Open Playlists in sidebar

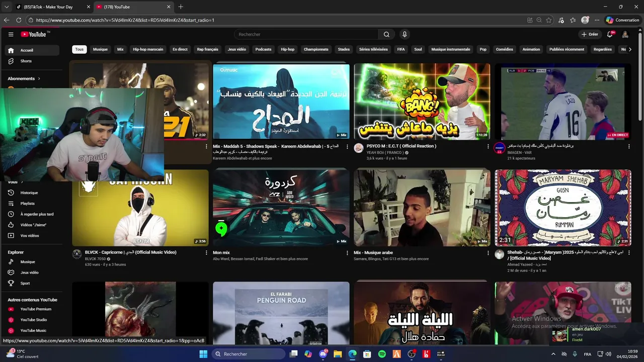32,204
